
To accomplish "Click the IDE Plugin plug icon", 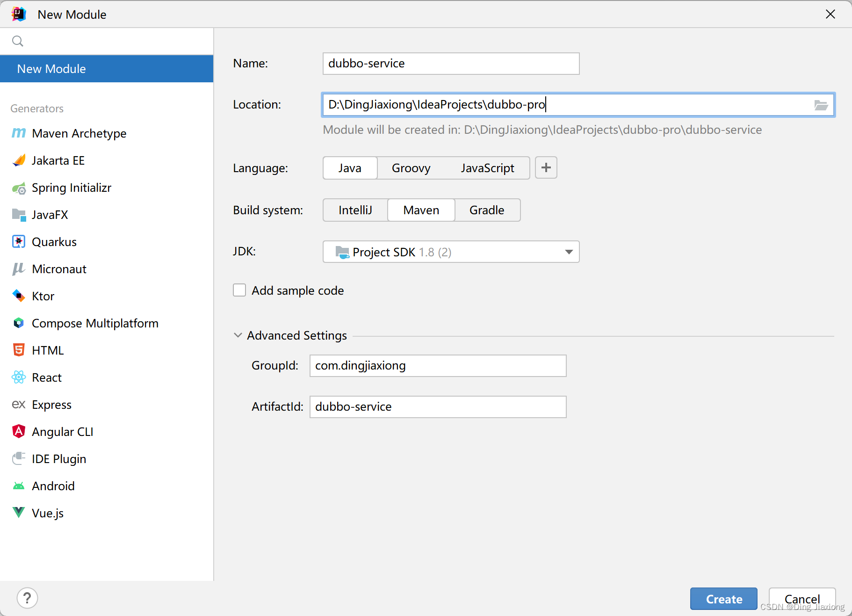I will click(x=19, y=458).
